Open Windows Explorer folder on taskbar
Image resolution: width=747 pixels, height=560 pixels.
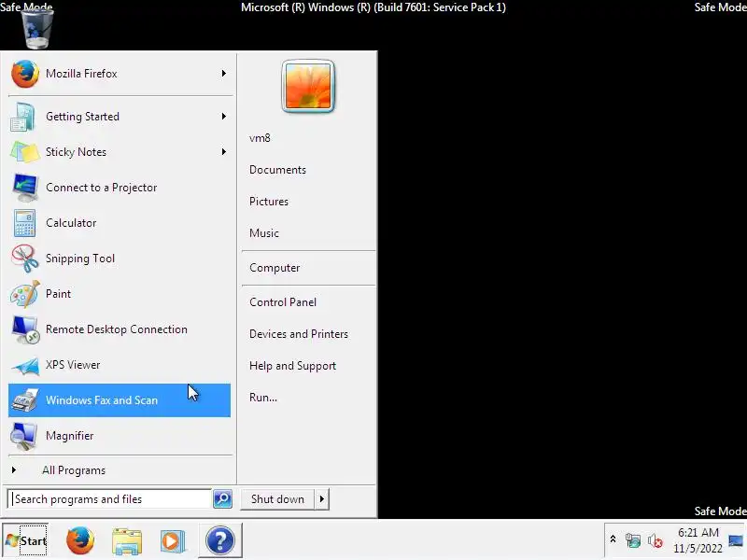127,541
